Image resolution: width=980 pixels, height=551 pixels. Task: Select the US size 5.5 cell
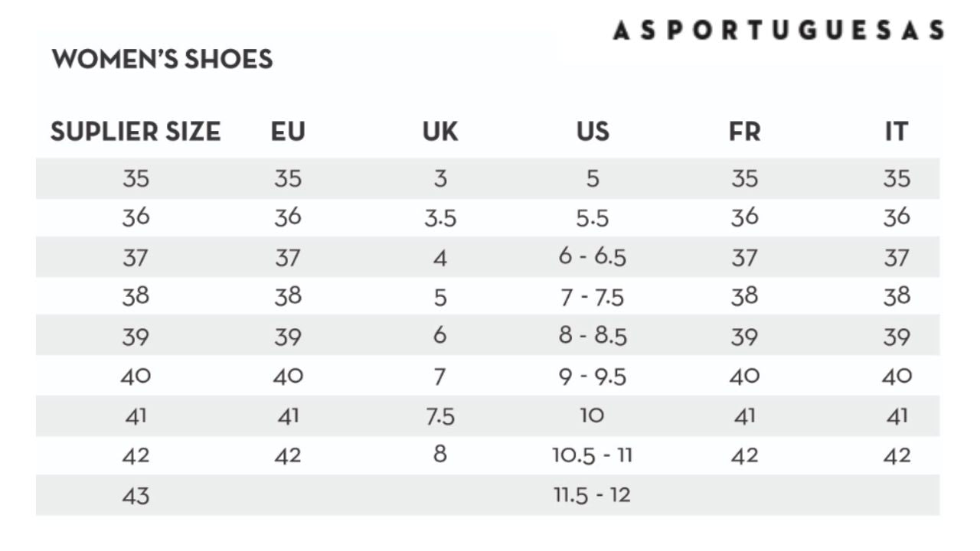click(x=593, y=219)
